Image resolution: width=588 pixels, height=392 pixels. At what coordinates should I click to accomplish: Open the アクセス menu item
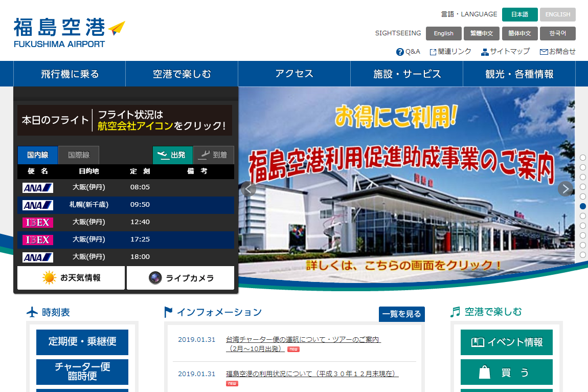click(x=294, y=74)
